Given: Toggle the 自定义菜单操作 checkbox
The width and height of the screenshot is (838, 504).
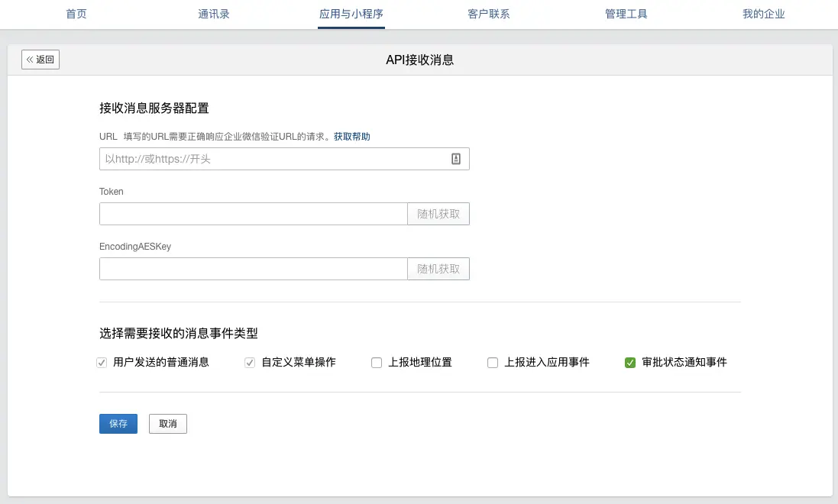Looking at the screenshot, I should tap(250, 363).
